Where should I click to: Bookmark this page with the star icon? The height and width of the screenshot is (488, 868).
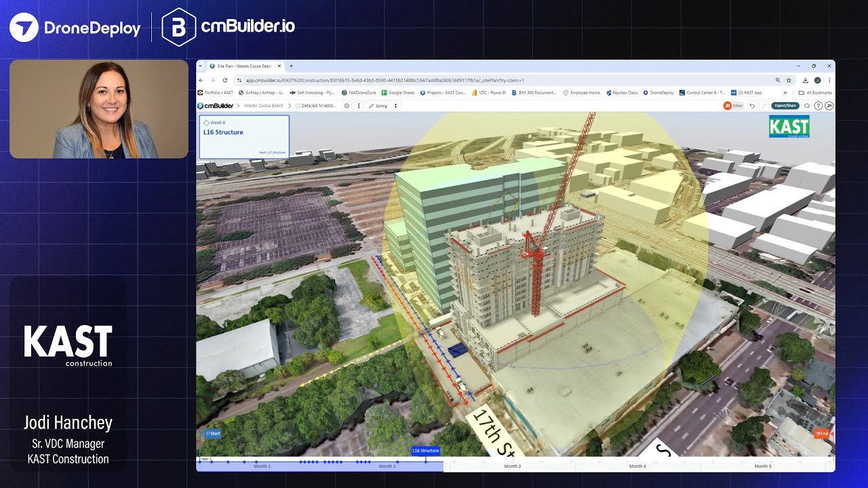[789, 80]
